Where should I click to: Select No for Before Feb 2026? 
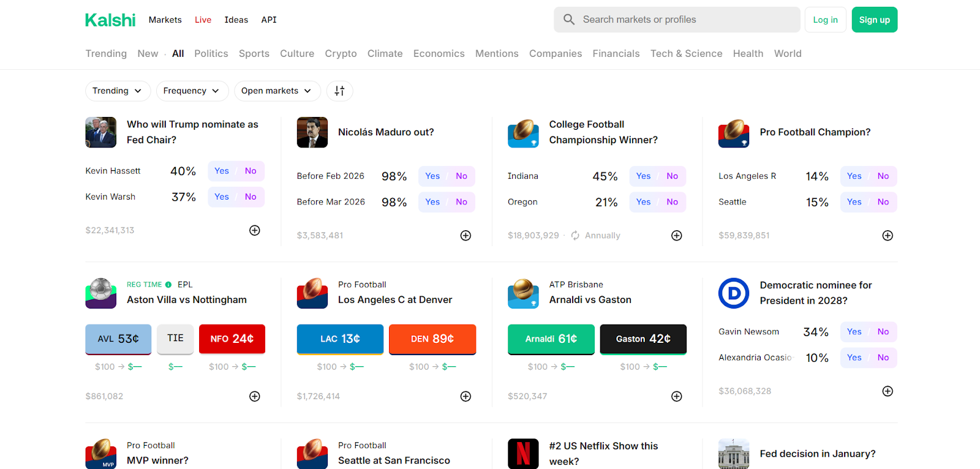point(461,176)
